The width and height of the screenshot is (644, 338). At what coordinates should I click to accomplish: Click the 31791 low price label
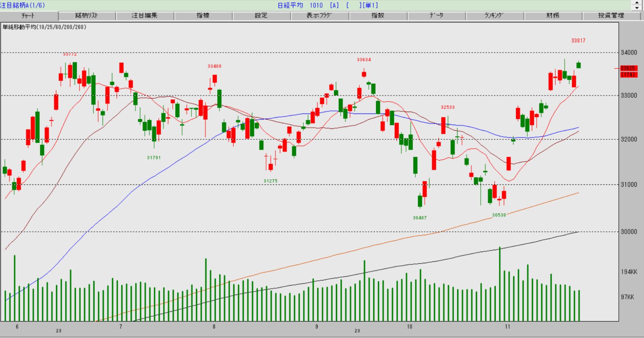tap(154, 158)
